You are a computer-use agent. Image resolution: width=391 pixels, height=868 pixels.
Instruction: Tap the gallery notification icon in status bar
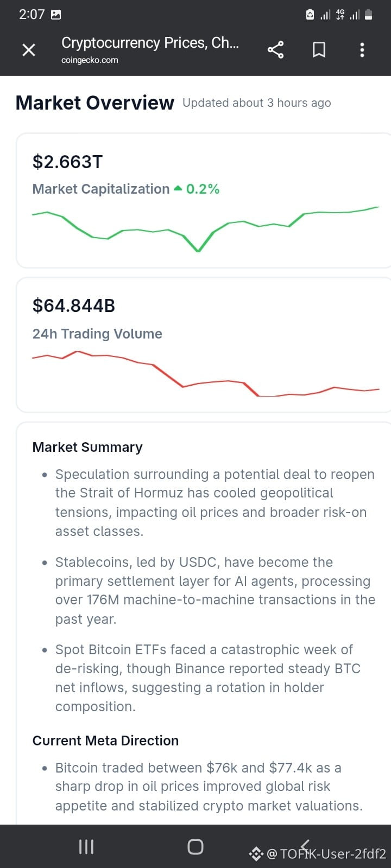[x=56, y=15]
